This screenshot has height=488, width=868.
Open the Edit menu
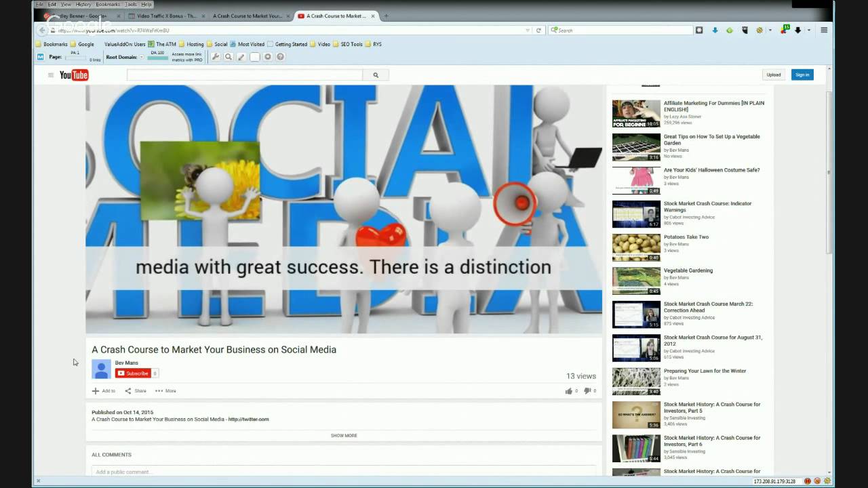click(52, 4)
